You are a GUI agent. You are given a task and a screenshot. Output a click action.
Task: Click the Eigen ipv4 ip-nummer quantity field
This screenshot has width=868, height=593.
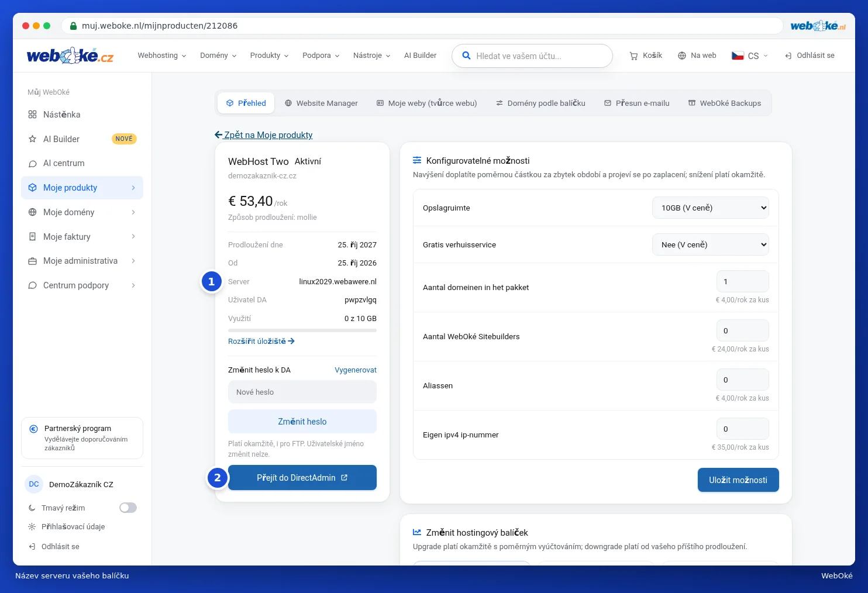743,429
